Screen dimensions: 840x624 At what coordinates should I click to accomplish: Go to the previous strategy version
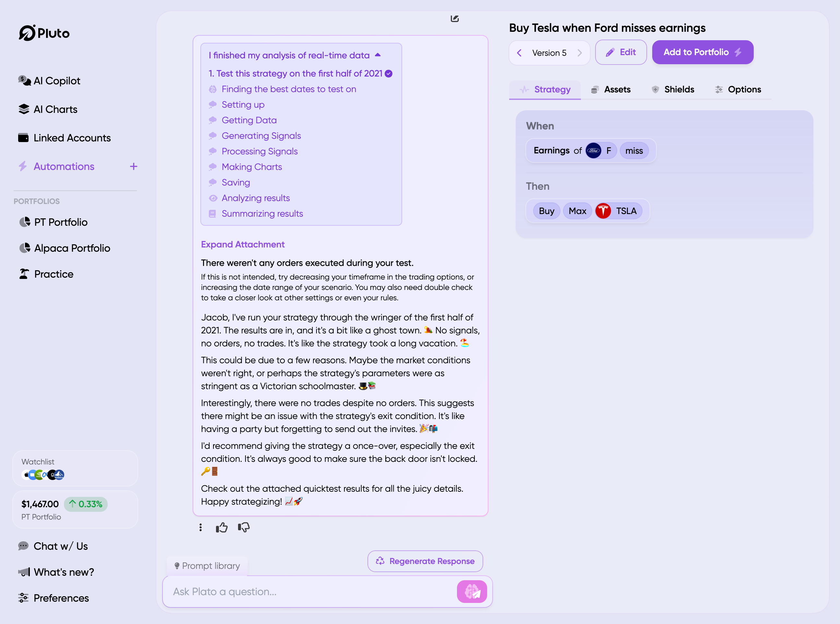coord(519,53)
